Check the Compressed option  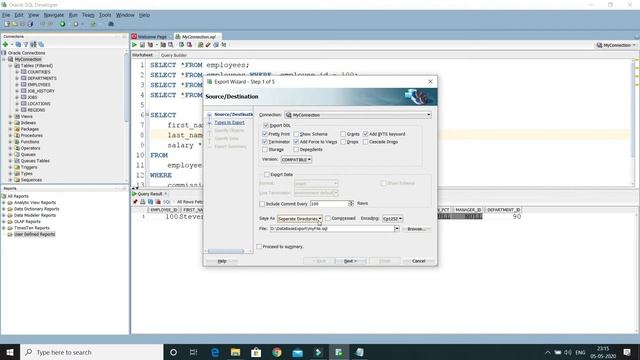328,218
